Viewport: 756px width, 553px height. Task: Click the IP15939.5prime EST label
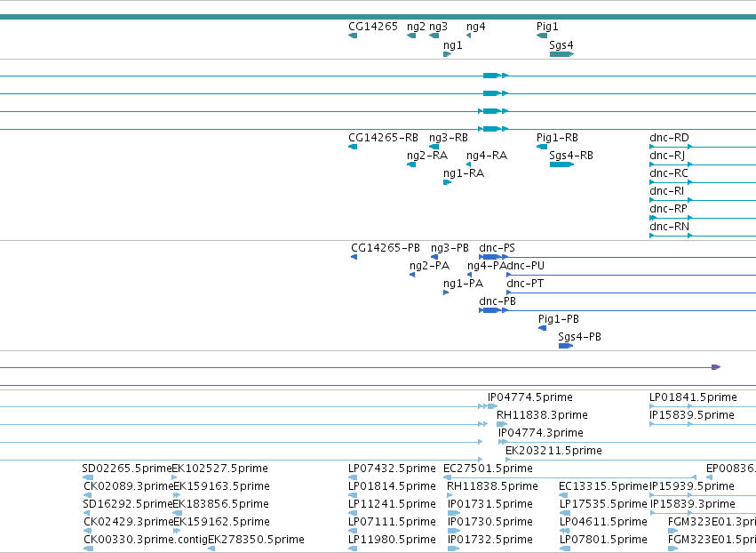click(x=692, y=486)
